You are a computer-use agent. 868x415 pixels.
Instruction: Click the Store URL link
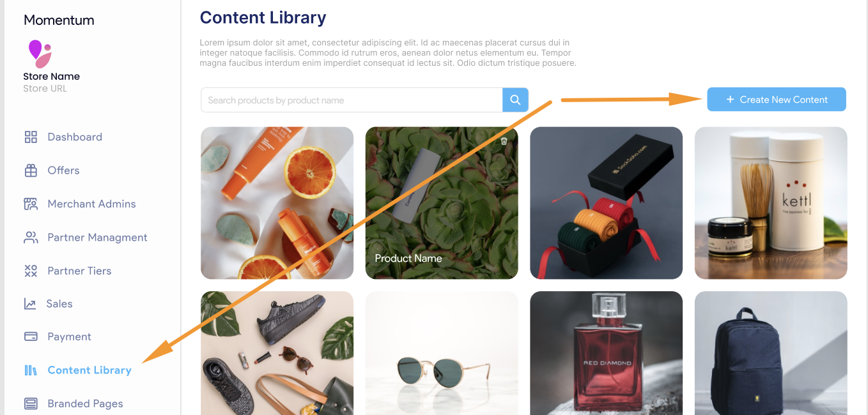pos(45,89)
